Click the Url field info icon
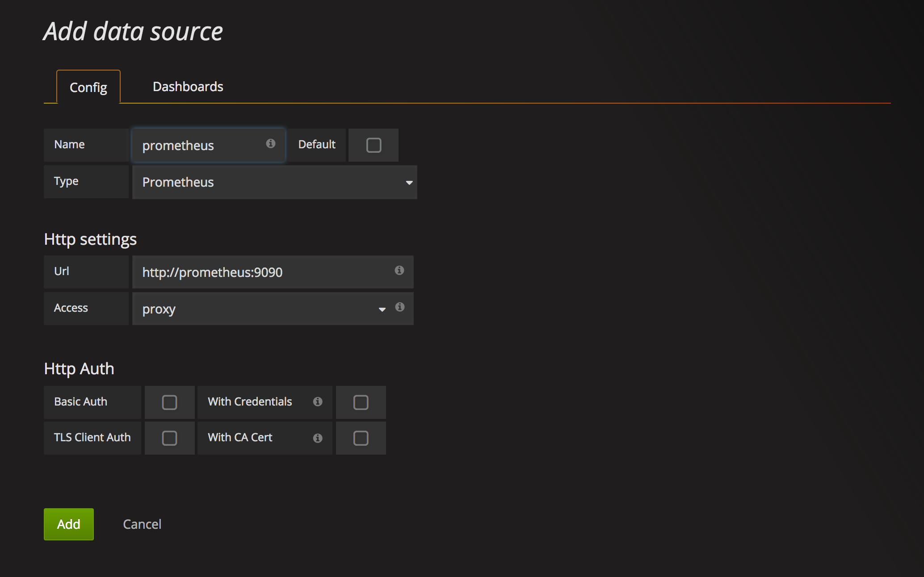 399,270
